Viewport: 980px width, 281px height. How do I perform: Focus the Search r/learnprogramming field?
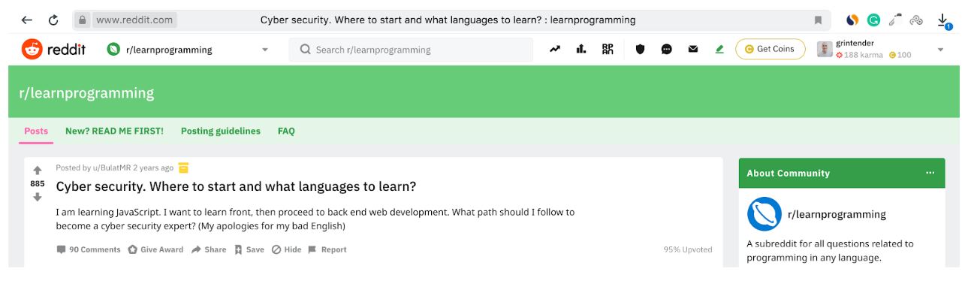tap(411, 50)
